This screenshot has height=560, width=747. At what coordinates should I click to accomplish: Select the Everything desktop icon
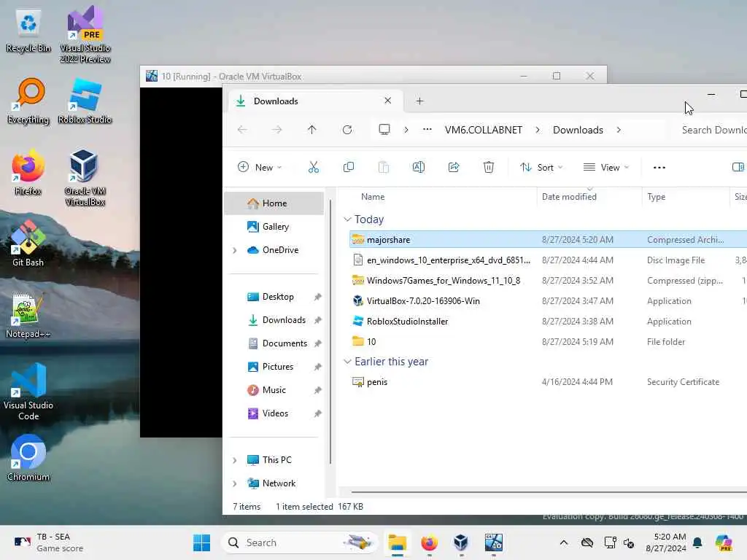[28, 101]
